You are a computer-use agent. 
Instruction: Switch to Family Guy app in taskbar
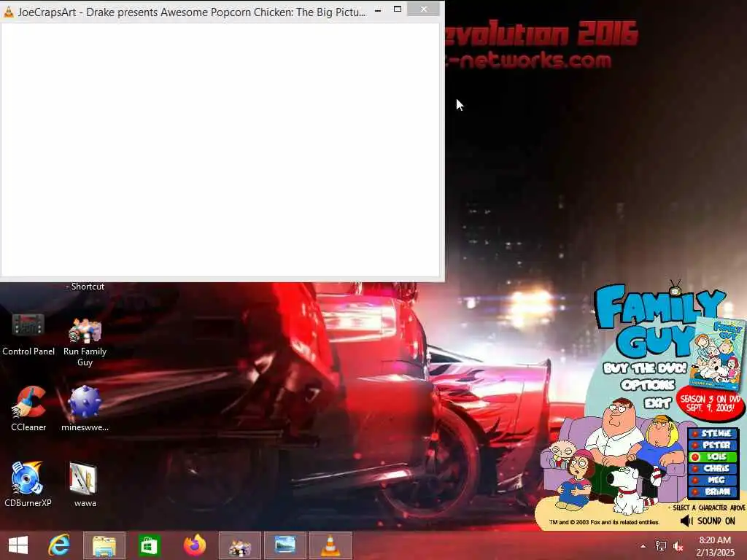(239, 545)
